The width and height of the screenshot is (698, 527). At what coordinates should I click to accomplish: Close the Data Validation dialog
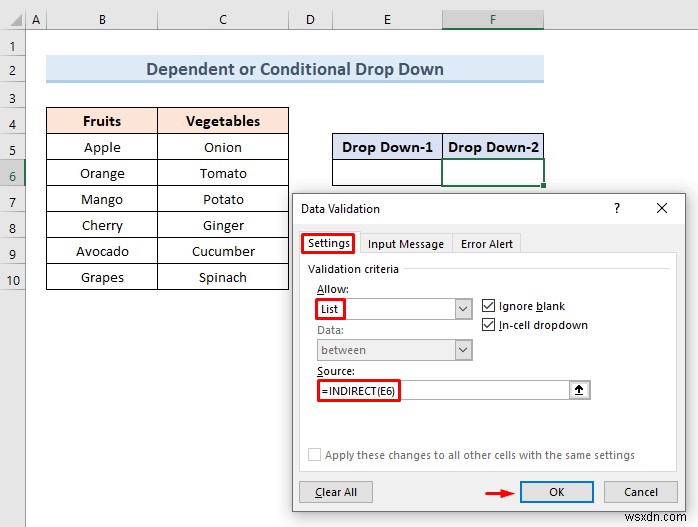661,208
